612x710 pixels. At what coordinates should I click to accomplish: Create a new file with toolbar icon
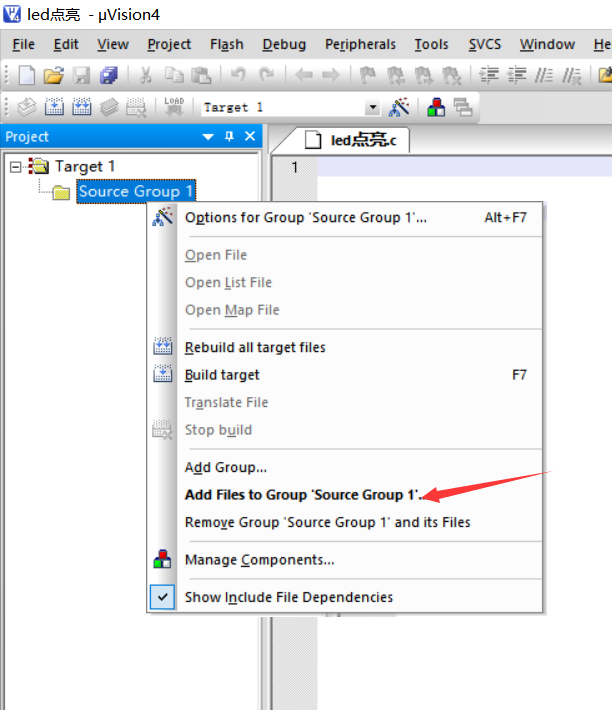(26, 75)
